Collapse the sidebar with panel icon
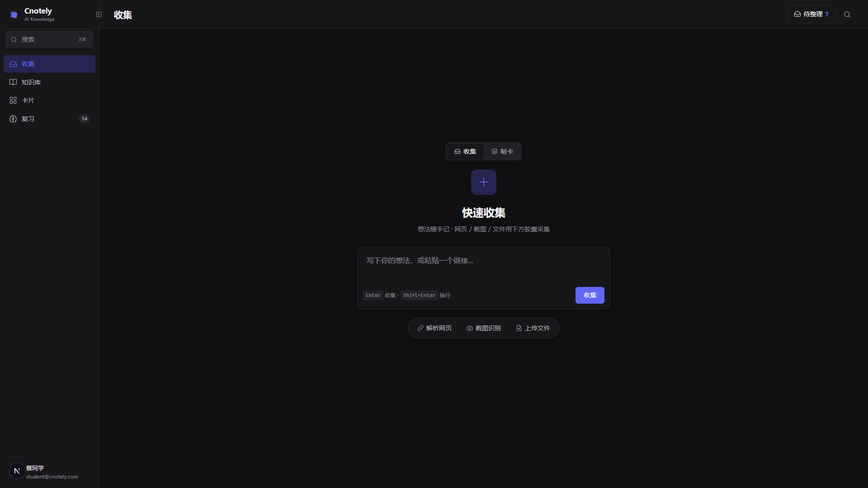 click(x=99, y=14)
